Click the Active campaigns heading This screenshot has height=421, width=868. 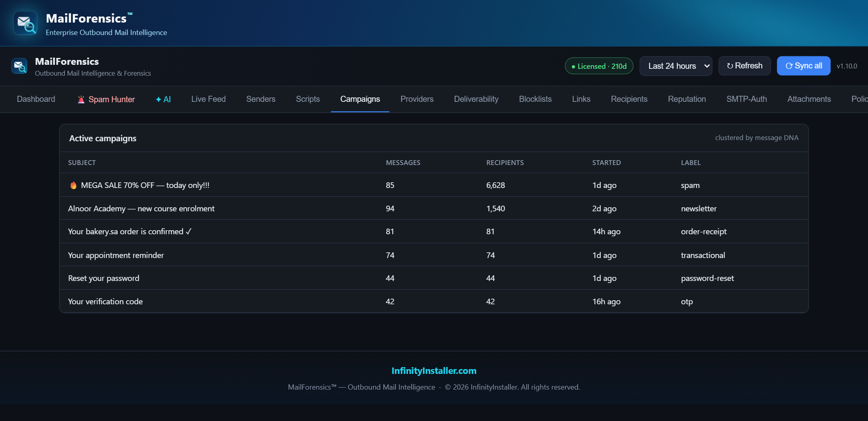click(103, 138)
